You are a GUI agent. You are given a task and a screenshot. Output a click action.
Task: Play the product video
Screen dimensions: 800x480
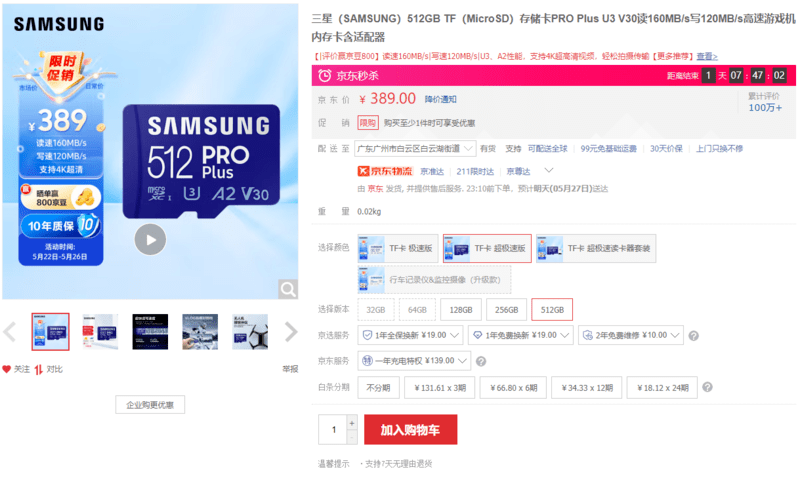(150, 239)
